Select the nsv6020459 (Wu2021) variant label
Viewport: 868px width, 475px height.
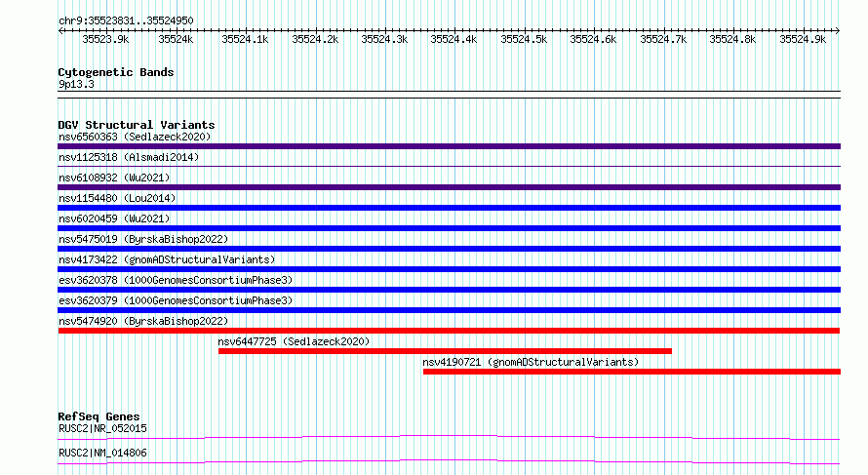point(114,218)
